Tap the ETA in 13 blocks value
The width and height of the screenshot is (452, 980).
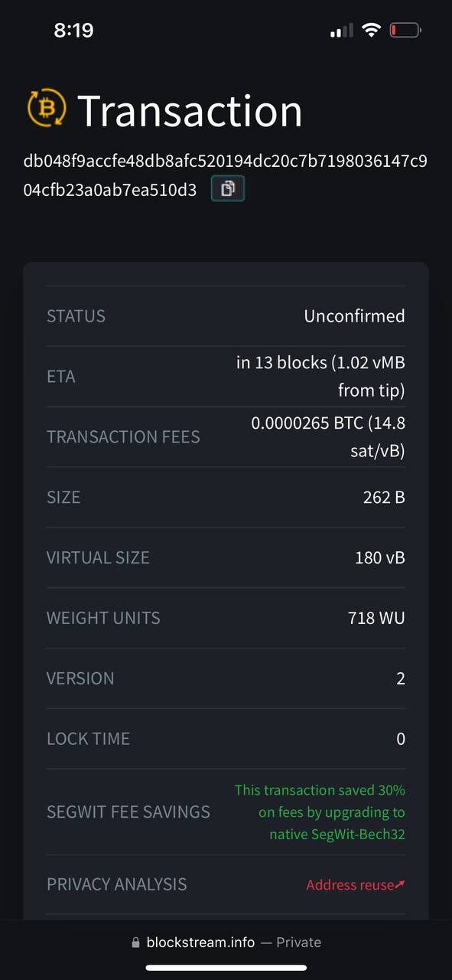[320, 377]
